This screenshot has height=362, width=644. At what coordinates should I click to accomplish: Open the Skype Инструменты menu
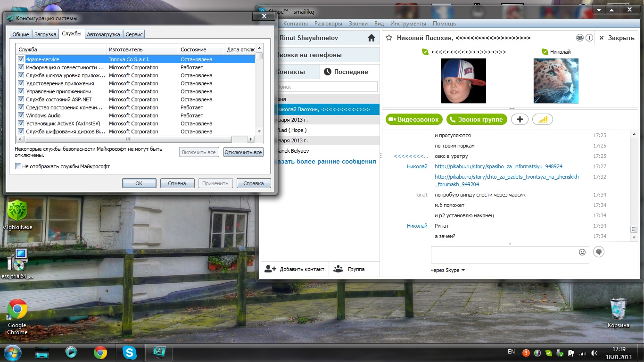(x=408, y=24)
